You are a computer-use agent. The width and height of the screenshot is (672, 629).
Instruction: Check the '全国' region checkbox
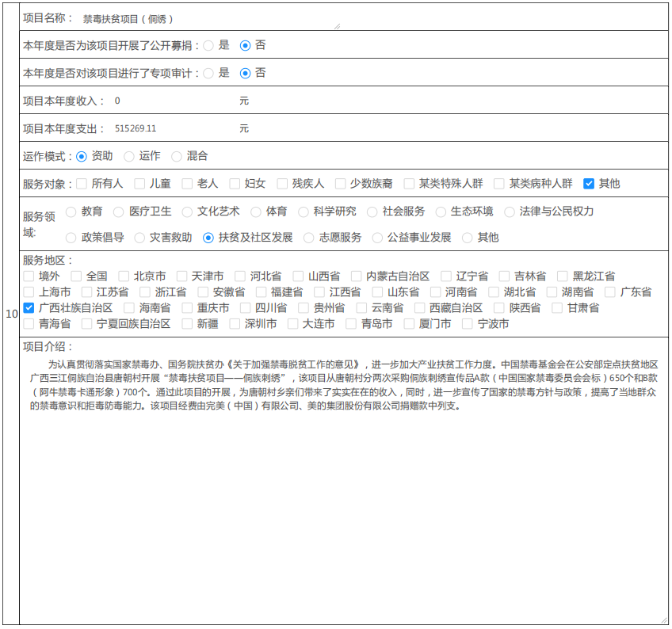pos(76,276)
